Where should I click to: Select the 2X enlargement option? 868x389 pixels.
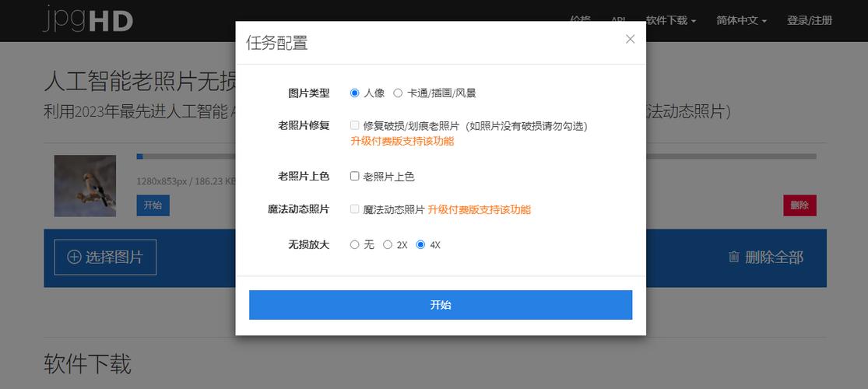[x=388, y=244]
